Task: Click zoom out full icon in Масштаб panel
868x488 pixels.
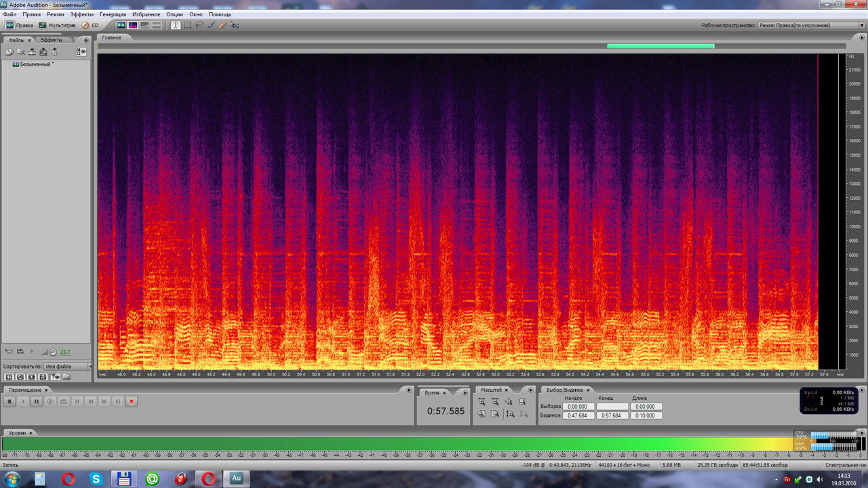Action: click(x=509, y=402)
